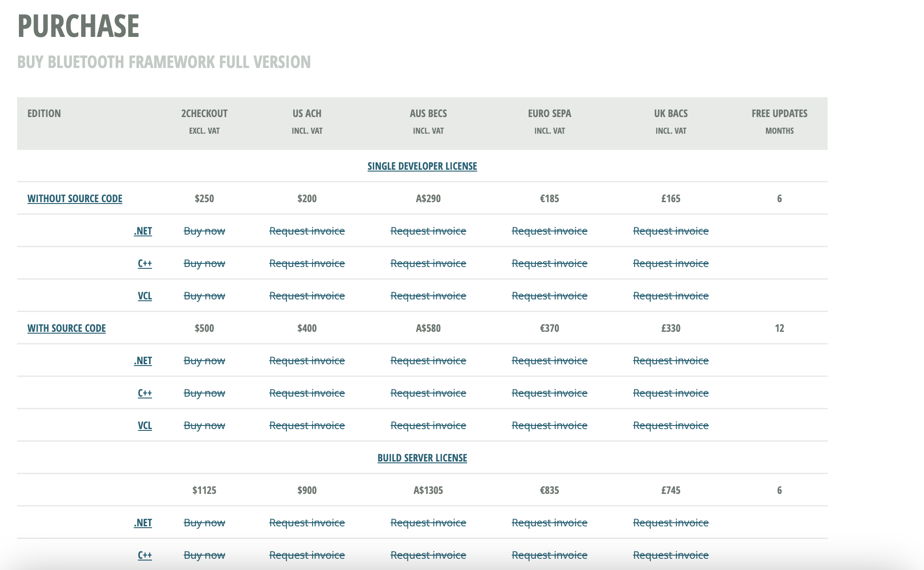Request AUS BECS invoice for .NET with source code
Image resolution: width=924 pixels, height=570 pixels.
coord(428,361)
